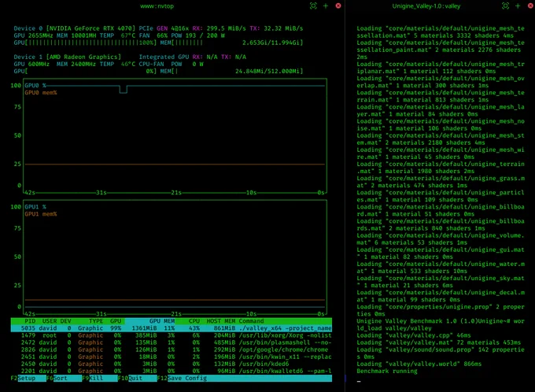Open F6 Sort menu in nvtop
This screenshot has width=535, height=392.
coord(65,378)
